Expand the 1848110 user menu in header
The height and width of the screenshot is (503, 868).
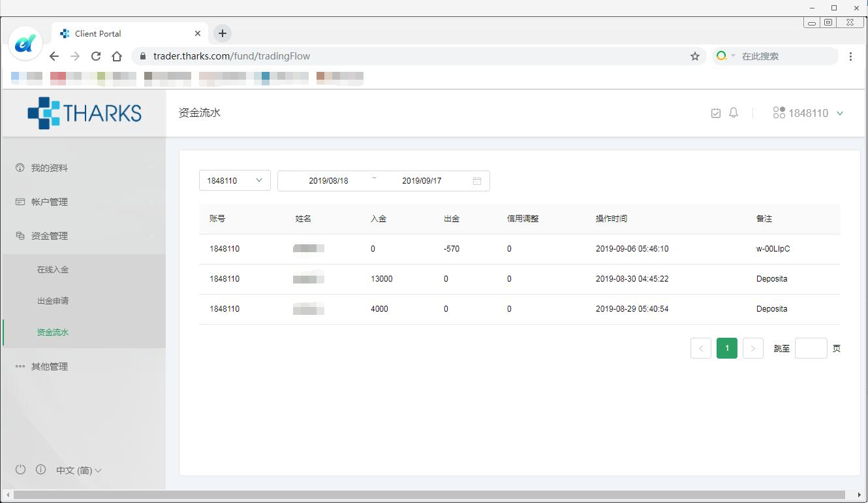[808, 113]
